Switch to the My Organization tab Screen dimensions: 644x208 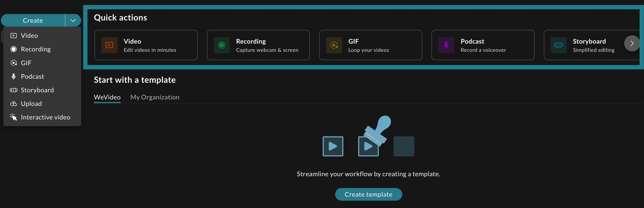pos(155,97)
